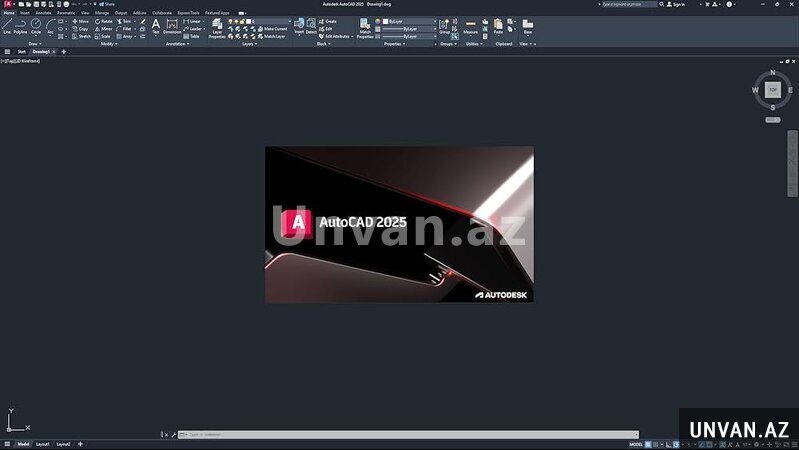Image resolution: width=799 pixels, height=450 pixels.
Task: Choose the Rotate command
Action: [103, 21]
